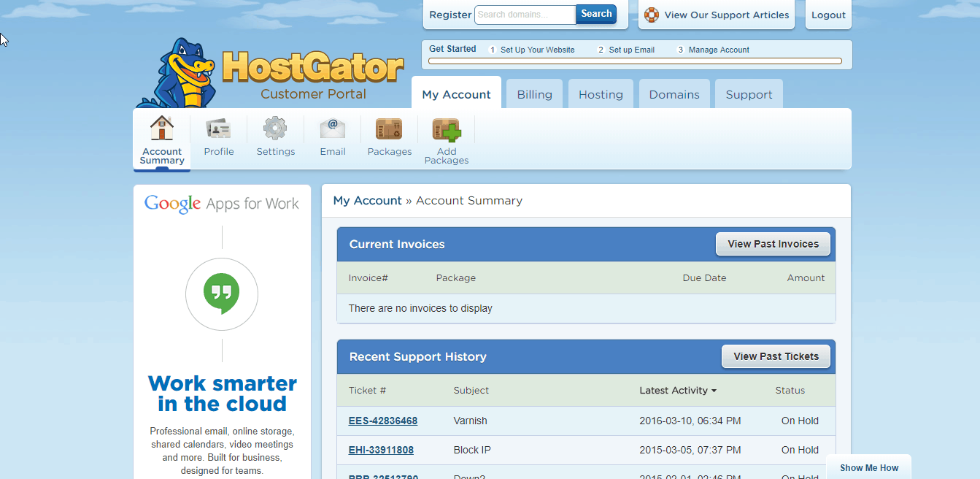
Task: Click On Hold status for Block IP ticket
Action: tap(800, 450)
